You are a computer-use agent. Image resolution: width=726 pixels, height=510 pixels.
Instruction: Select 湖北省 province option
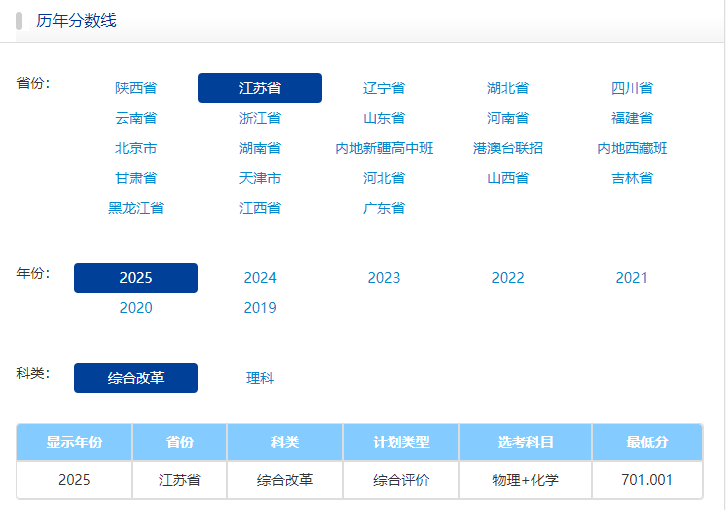click(508, 88)
